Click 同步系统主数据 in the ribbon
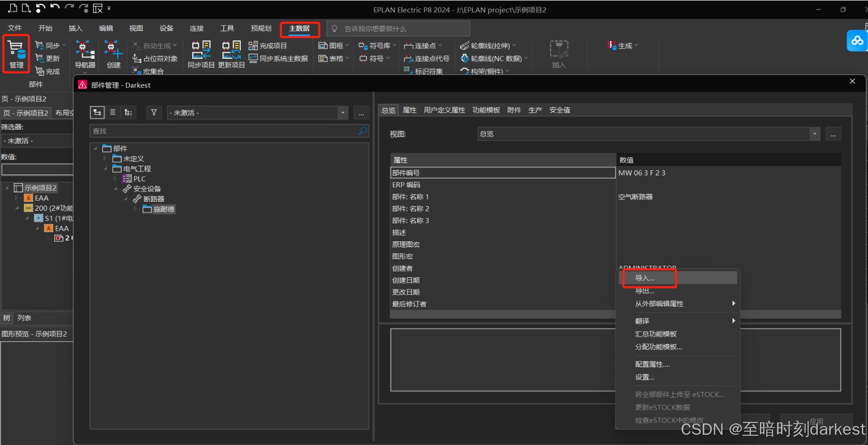 (x=278, y=58)
